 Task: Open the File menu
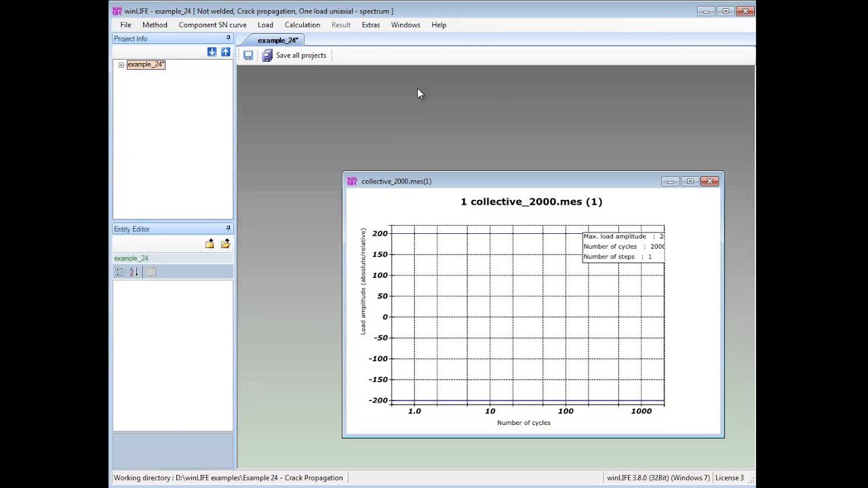tap(125, 25)
